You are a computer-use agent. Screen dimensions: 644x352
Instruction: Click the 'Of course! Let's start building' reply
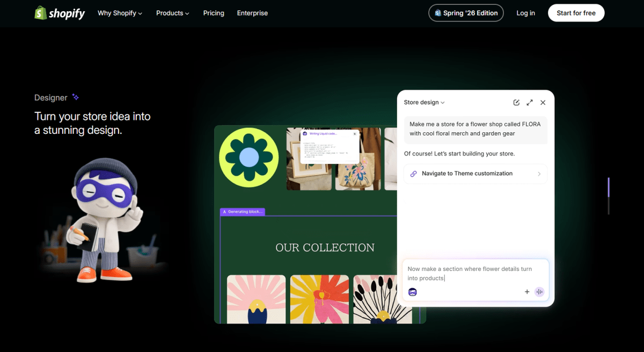tap(459, 154)
